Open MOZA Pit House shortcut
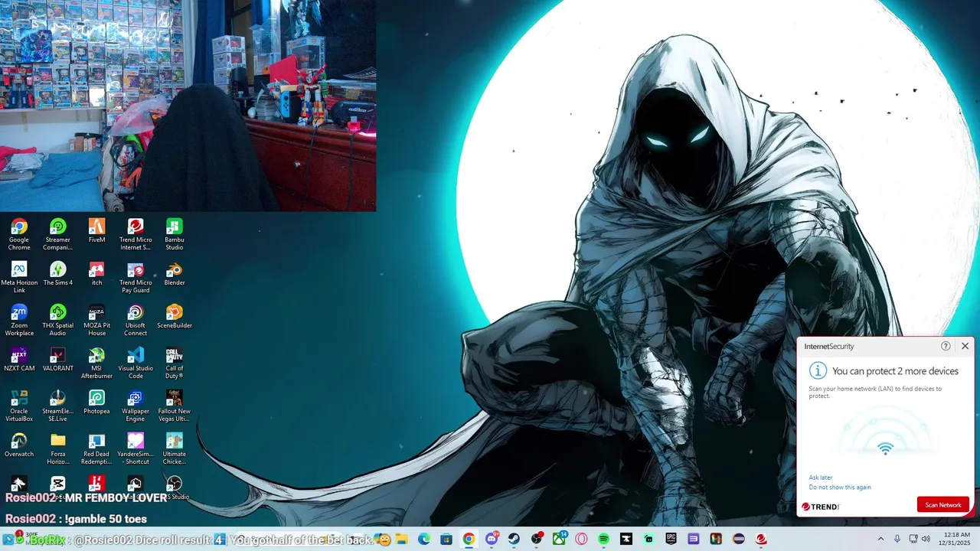The width and height of the screenshot is (980, 551). (96, 320)
